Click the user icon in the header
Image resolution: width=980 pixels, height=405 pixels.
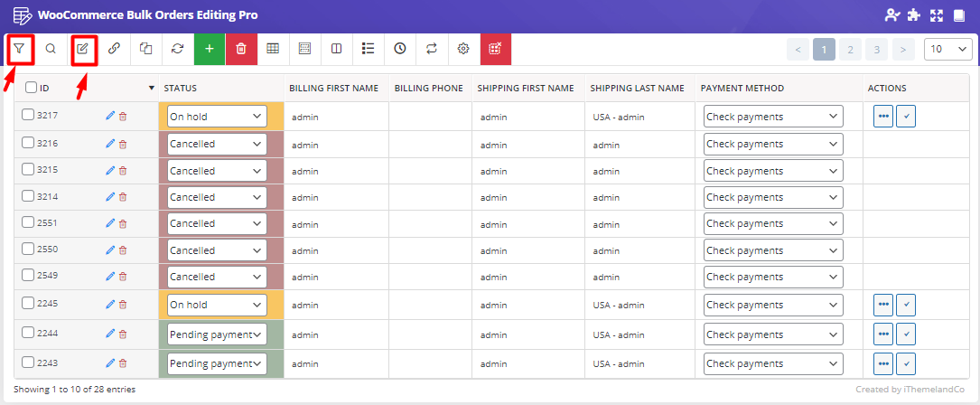click(892, 15)
